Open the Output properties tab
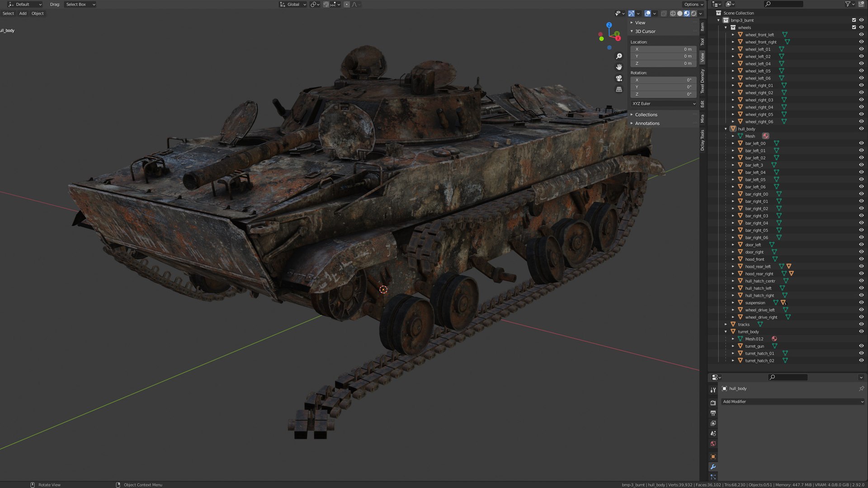Image resolution: width=868 pixels, height=488 pixels. point(713,413)
